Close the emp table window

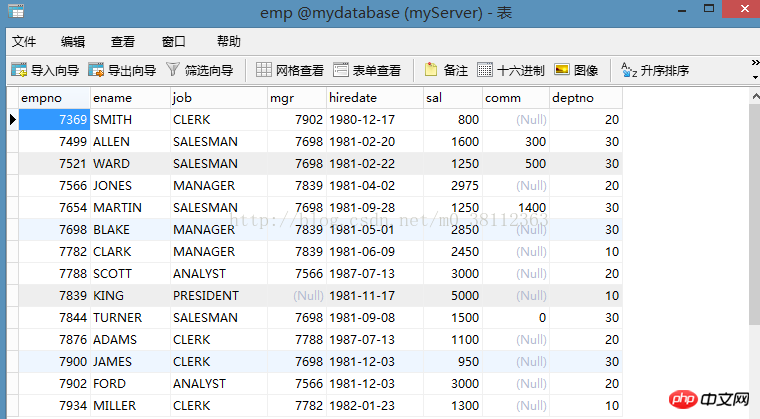point(743,9)
